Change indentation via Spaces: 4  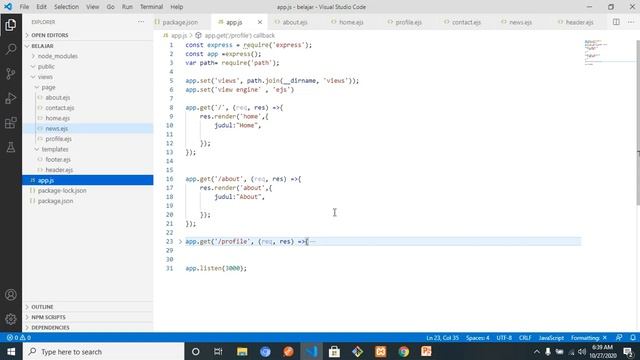pyautogui.click(x=478, y=338)
